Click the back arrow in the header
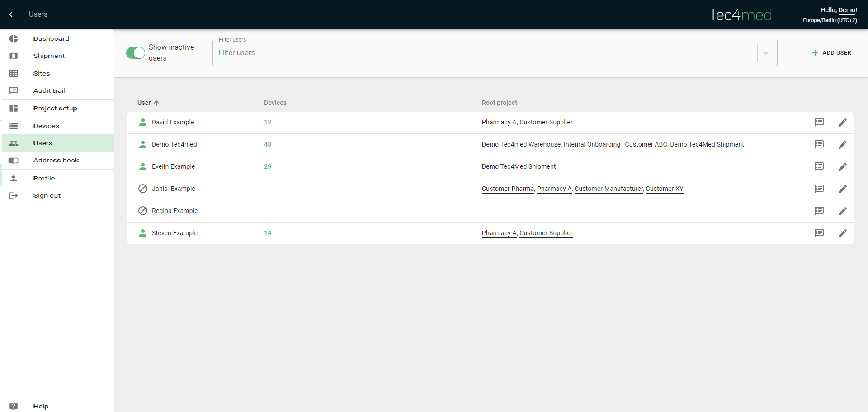Screen dimensions: 868x412 11,14
